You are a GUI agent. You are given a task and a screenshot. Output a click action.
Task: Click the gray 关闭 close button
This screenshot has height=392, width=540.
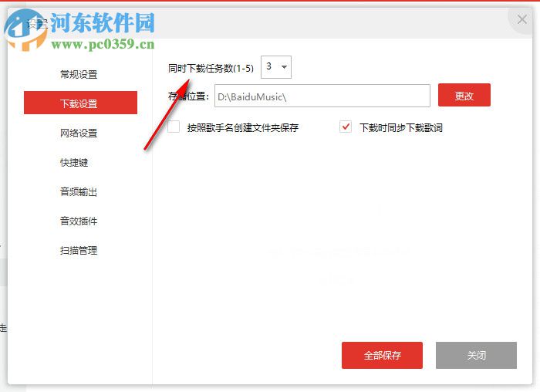pyautogui.click(x=476, y=355)
